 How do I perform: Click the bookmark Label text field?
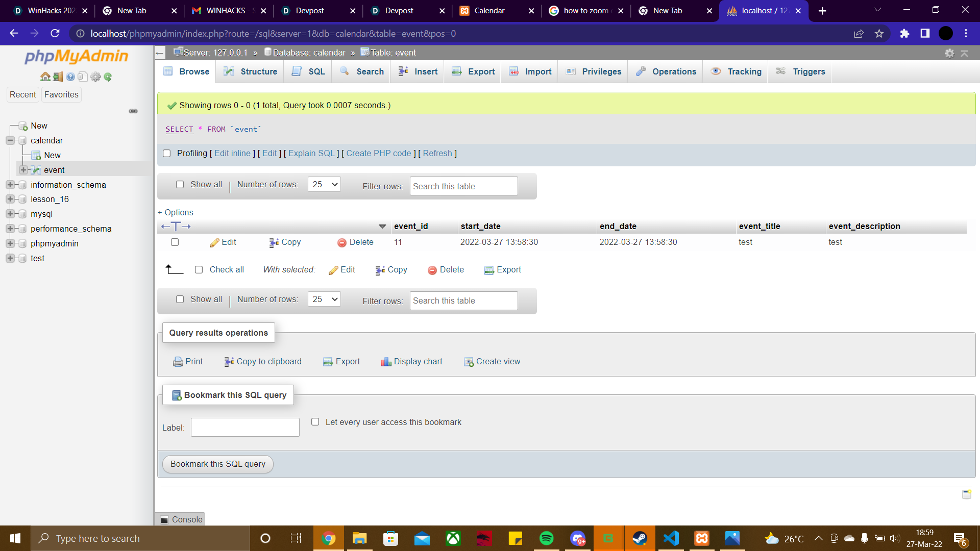[x=245, y=428]
